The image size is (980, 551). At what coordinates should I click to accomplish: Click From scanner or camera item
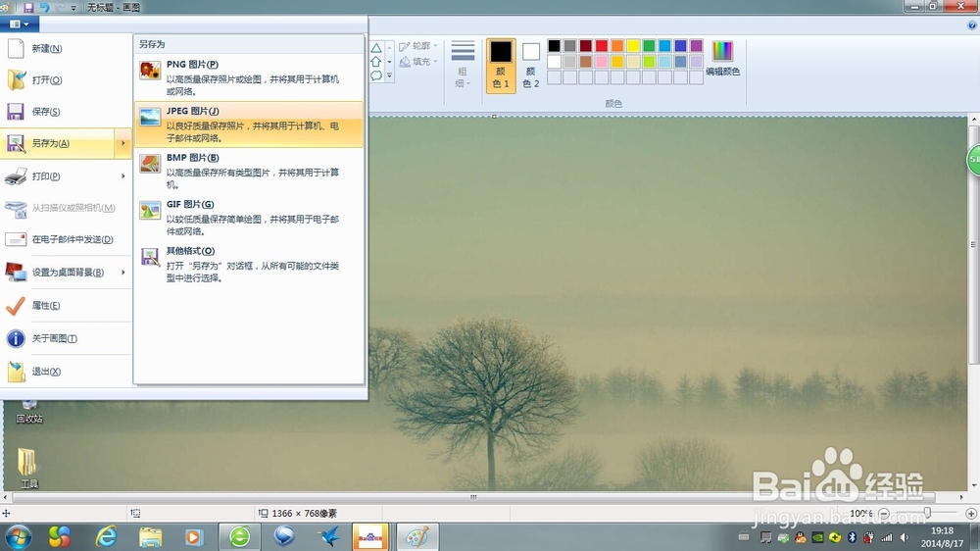(66, 208)
